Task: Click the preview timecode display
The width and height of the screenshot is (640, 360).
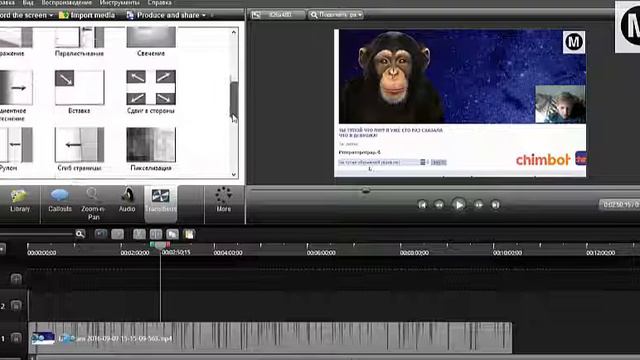Action: pyautogui.click(x=620, y=204)
